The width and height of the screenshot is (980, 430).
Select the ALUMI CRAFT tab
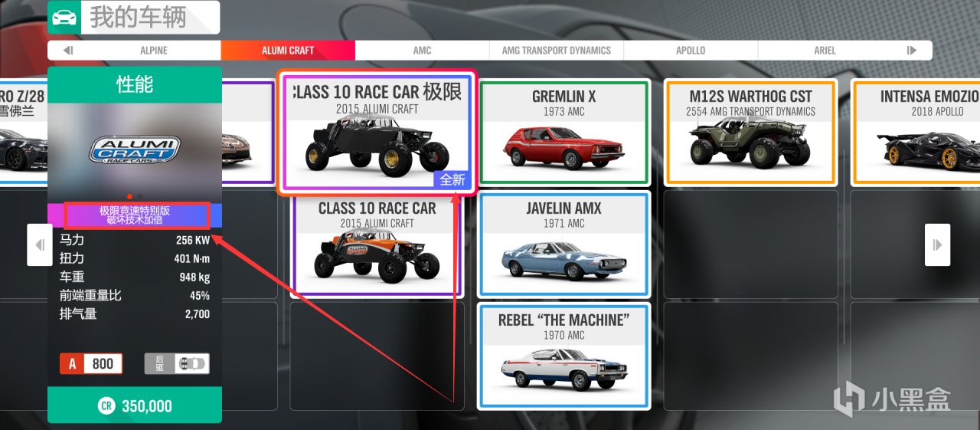pos(288,51)
